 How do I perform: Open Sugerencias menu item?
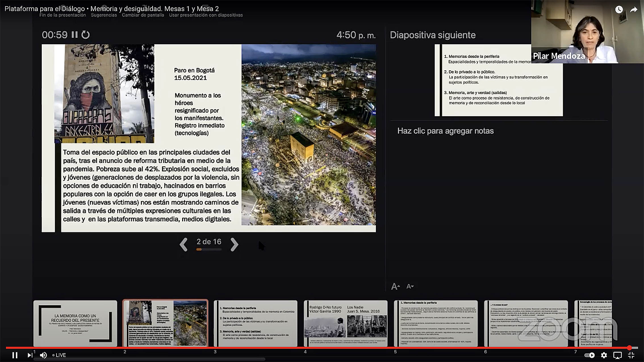tap(104, 15)
